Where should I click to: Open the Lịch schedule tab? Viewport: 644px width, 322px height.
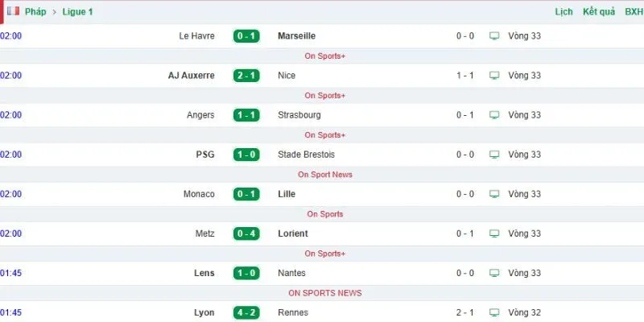point(564,12)
